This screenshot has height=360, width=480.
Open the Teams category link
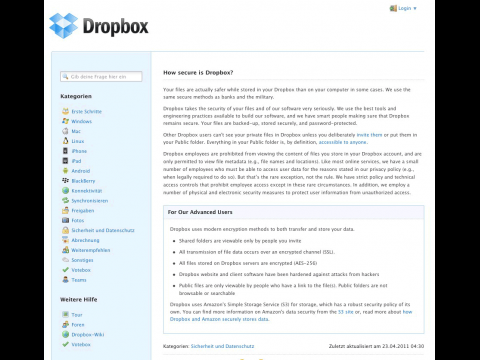coord(79,280)
